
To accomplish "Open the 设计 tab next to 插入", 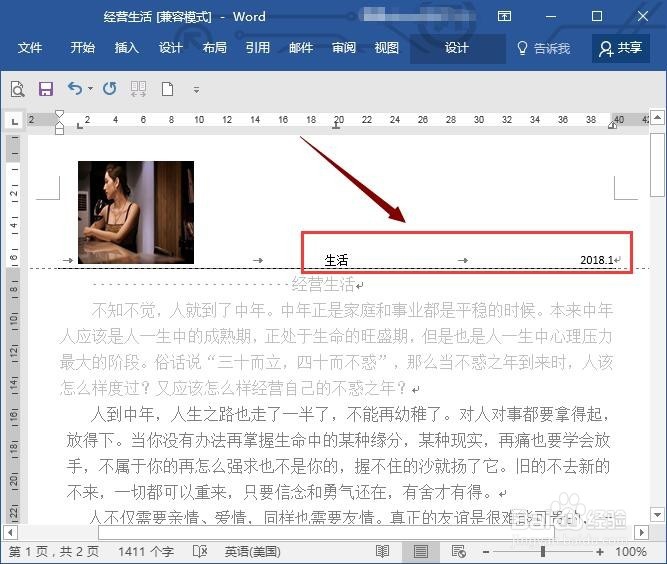I will tap(171, 48).
